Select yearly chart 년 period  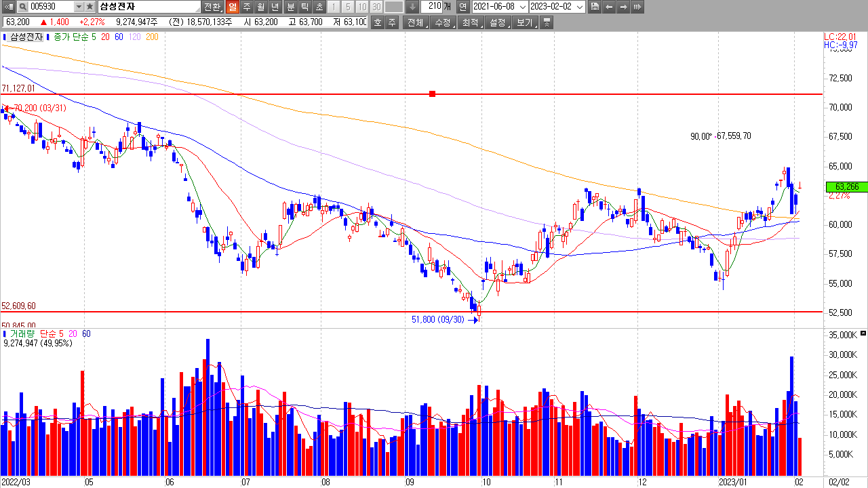pos(275,7)
